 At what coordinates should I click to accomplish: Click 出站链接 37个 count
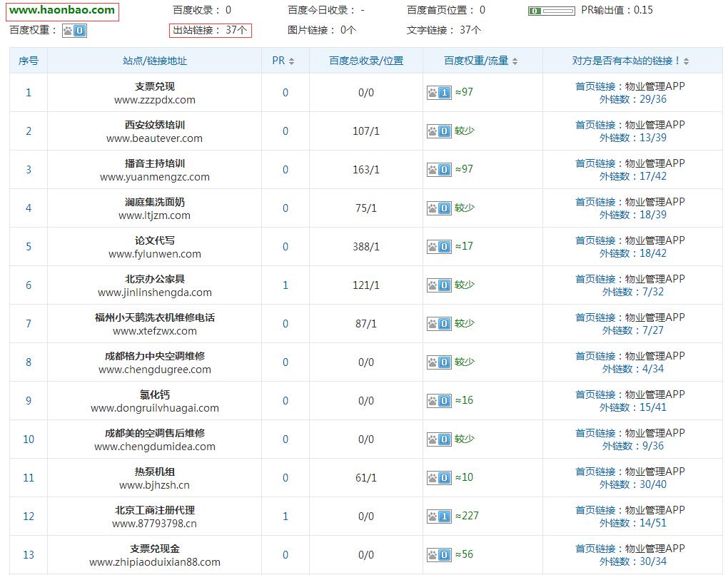(x=210, y=30)
